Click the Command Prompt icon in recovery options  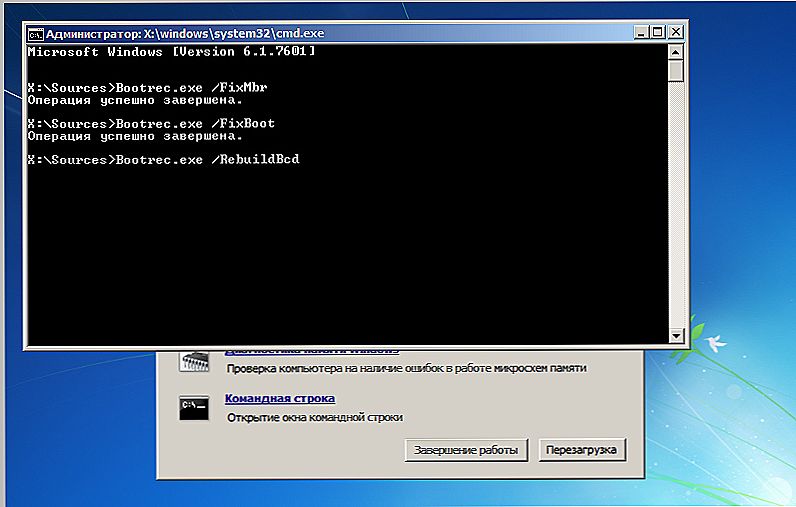193,408
